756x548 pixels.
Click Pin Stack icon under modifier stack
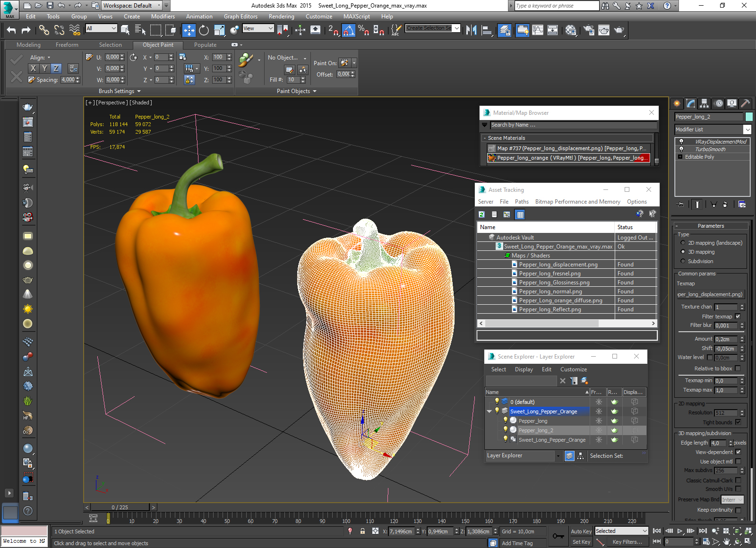click(680, 204)
